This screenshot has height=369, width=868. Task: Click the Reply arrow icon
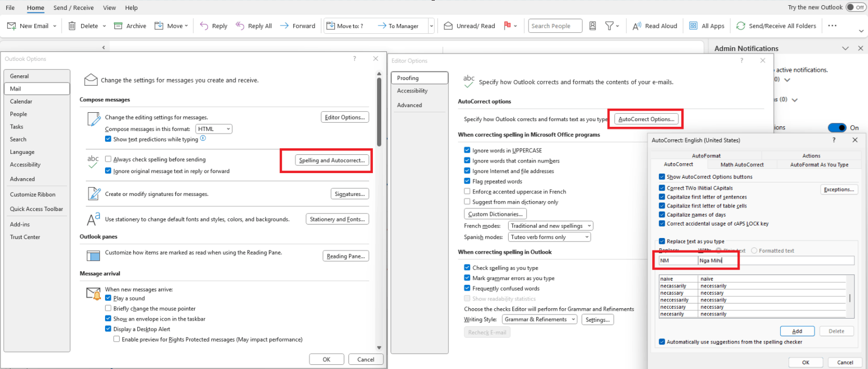point(204,26)
